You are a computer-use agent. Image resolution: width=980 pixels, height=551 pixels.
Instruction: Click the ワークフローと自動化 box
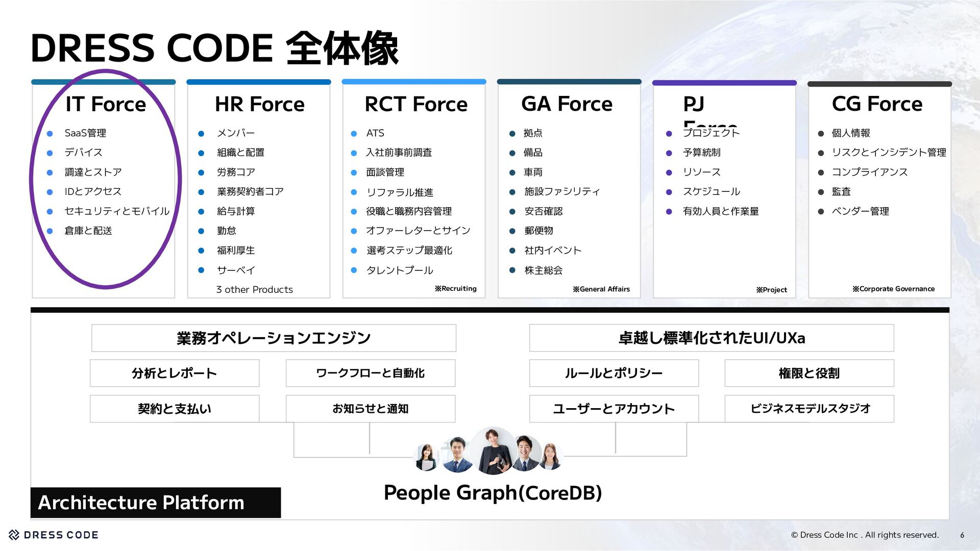(x=370, y=373)
